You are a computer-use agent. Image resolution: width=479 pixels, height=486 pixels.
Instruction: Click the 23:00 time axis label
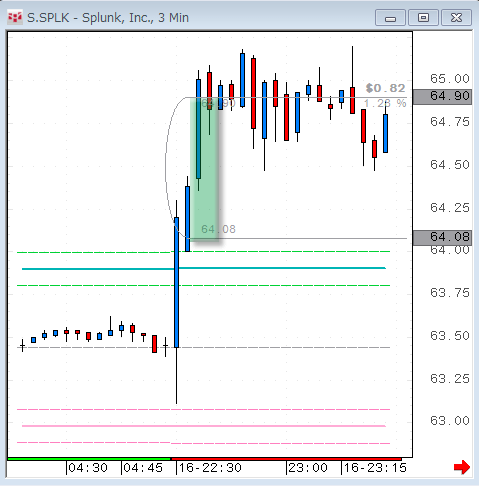(308, 468)
